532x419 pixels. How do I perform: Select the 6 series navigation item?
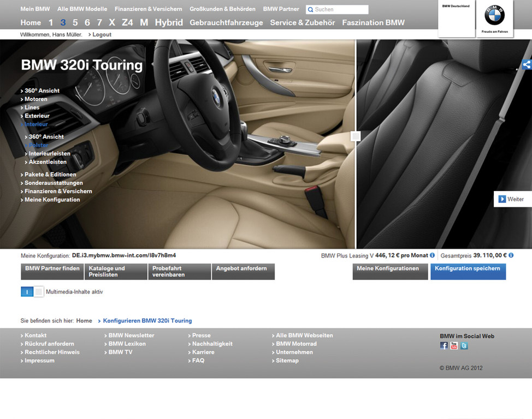pos(87,23)
